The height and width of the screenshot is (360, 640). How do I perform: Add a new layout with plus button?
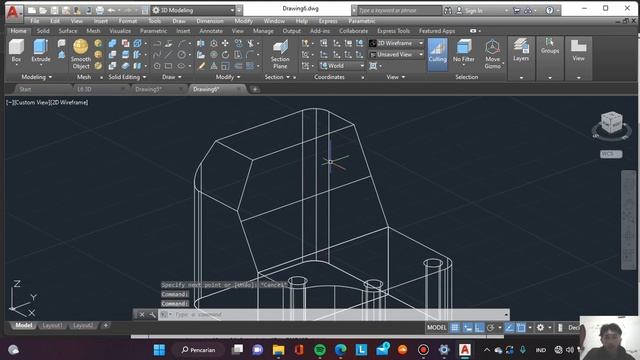pyautogui.click(x=106, y=325)
